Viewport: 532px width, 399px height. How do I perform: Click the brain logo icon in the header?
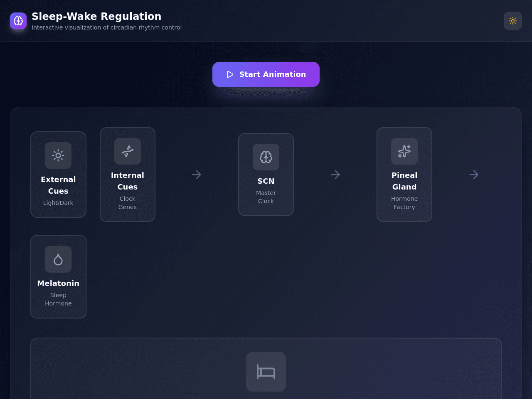click(x=18, y=21)
